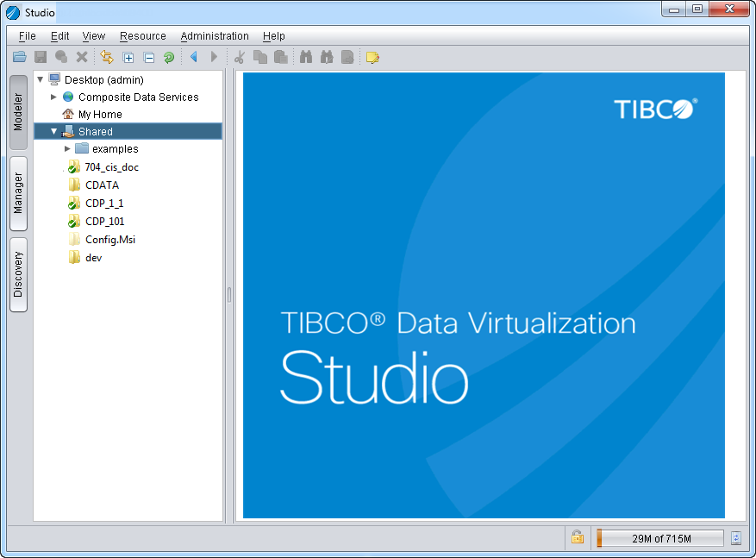Click the memory refresh icon in status bar
This screenshot has height=558, width=756.
[x=735, y=538]
